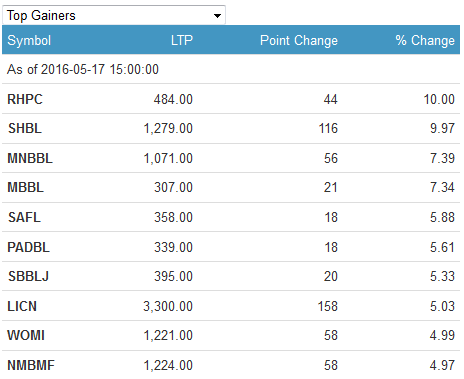Click the MBBL symbol
Screen dimensions: 464x379
pos(26,187)
